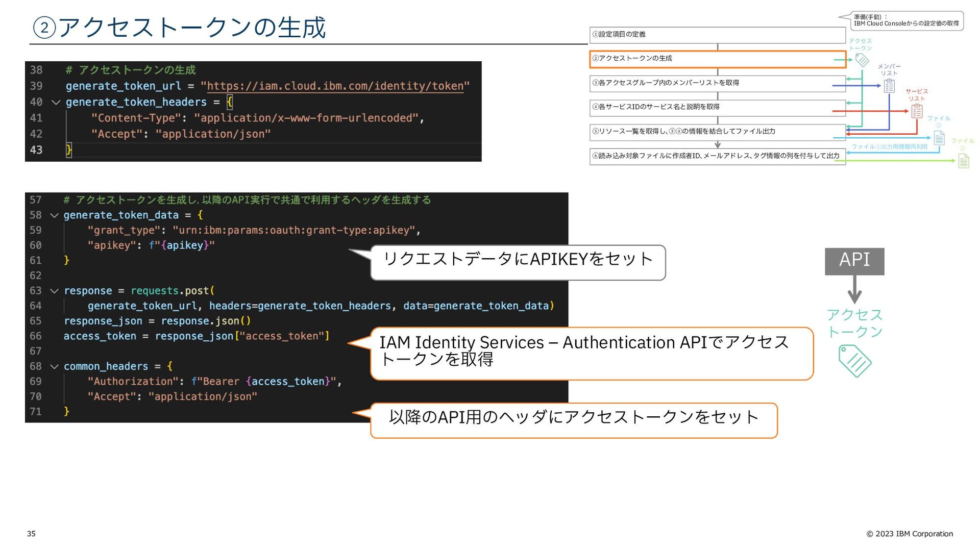This screenshot has width=980, height=551.
Task: Fold the requests.post call at line 63
Action: (54, 291)
